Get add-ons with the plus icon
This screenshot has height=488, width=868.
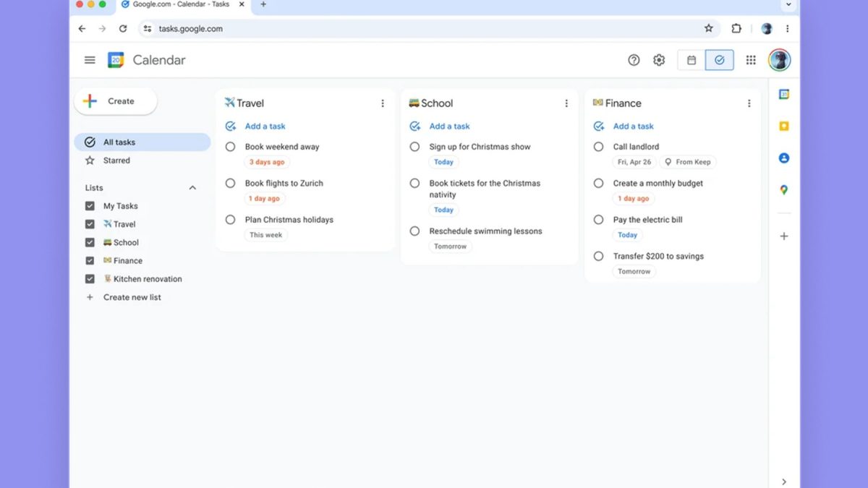(x=783, y=236)
